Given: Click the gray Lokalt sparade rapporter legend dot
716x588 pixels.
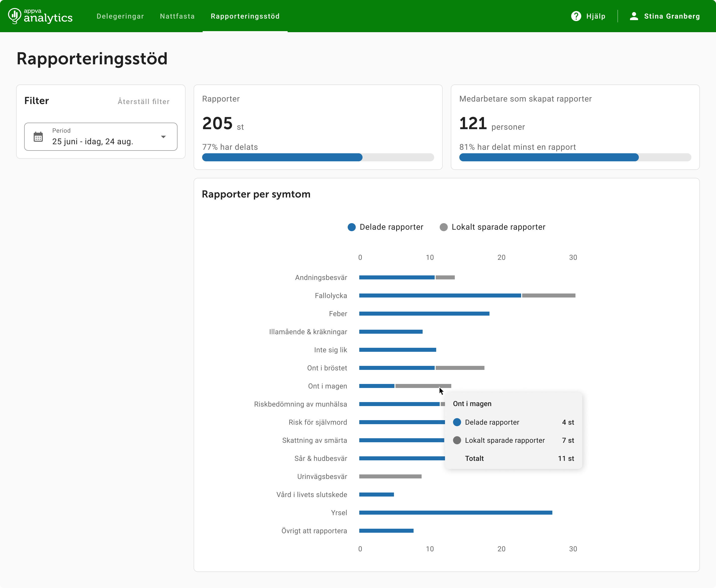Looking at the screenshot, I should click(443, 227).
